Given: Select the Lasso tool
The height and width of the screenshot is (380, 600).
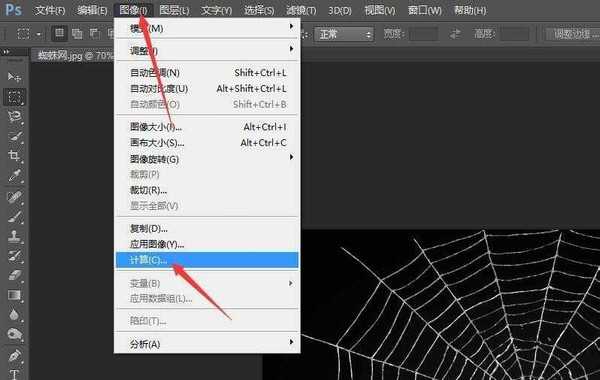Looking at the screenshot, I should click(15, 117).
